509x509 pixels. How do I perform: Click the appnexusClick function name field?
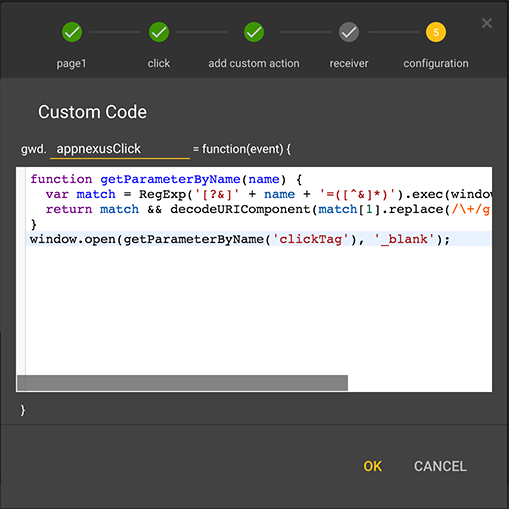point(120,149)
